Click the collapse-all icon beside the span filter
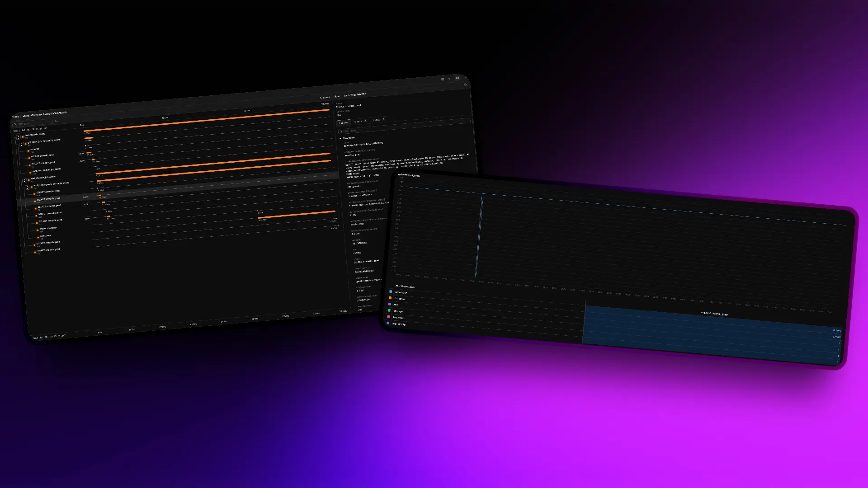This screenshot has width=868, height=488. pyautogui.click(x=56, y=121)
